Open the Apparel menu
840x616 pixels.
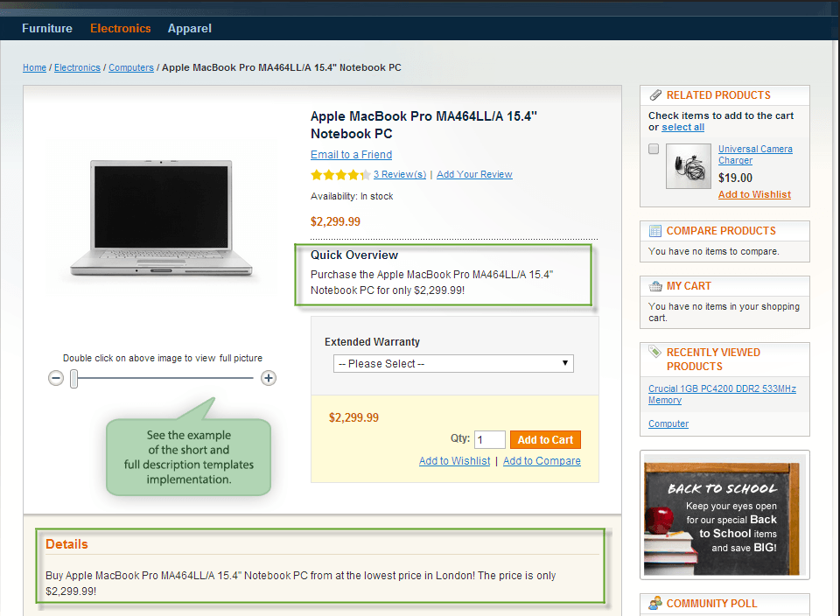(x=189, y=28)
